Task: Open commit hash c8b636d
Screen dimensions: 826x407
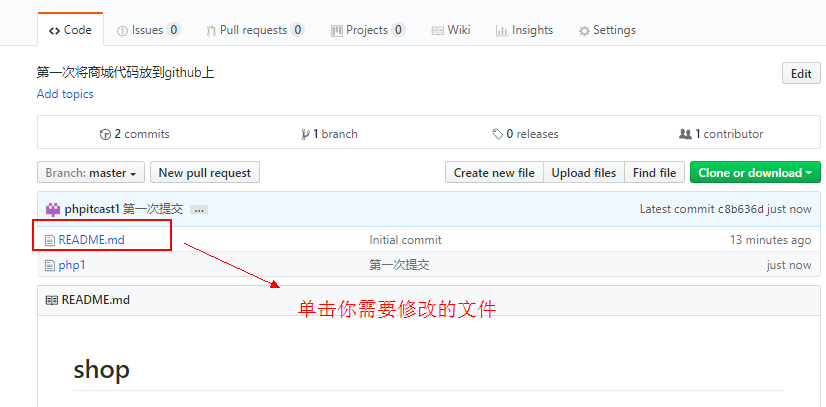Action: [741, 209]
